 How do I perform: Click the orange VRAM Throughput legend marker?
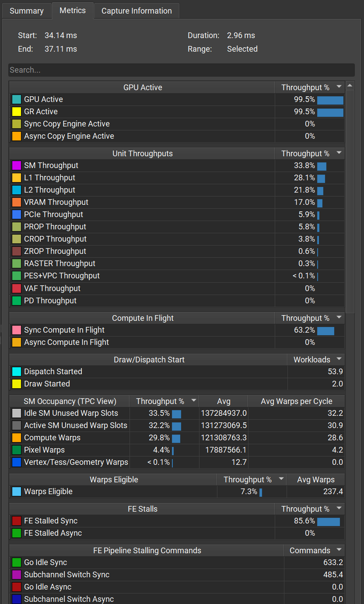tap(16, 202)
